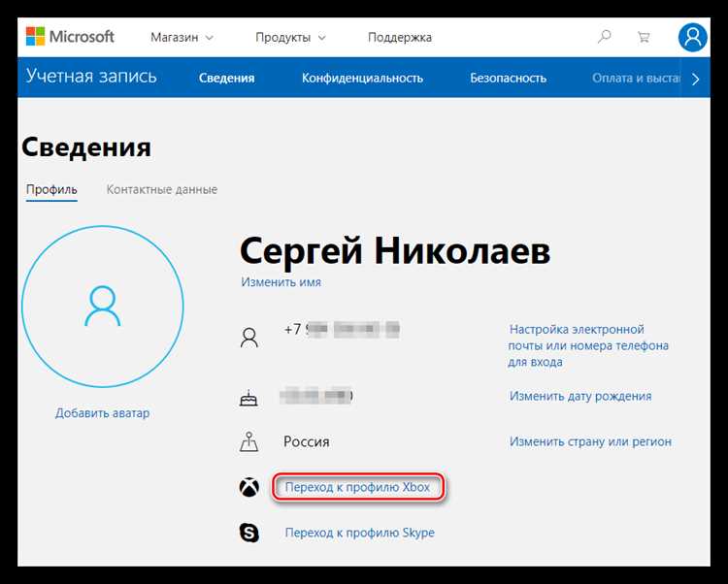Screen dimensions: 728x584
Task: Click the location pin icon near Россия
Action: 248,441
